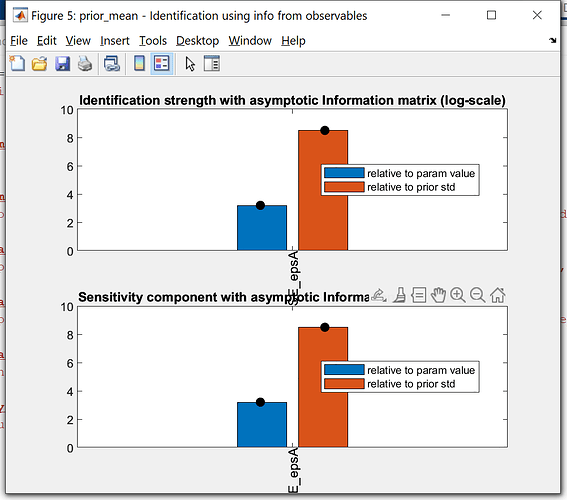Click the Link/Unlink Plot toolbar icon

[x=112, y=64]
